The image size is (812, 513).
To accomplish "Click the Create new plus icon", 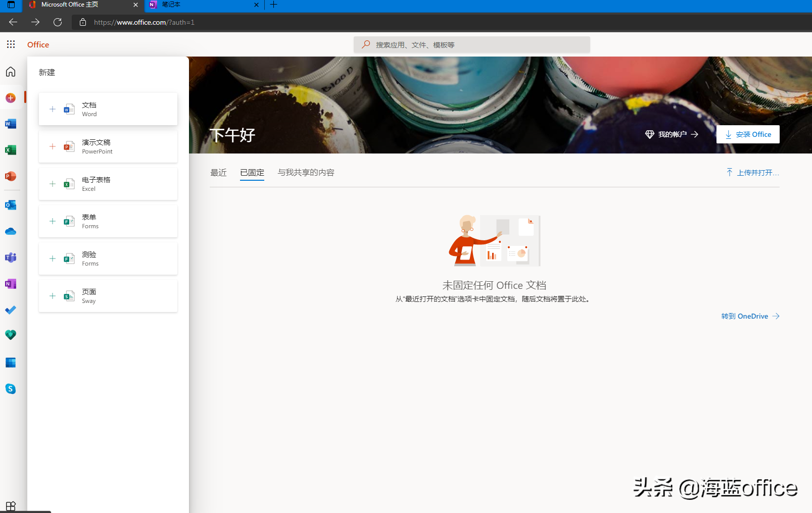I will 11,98.
